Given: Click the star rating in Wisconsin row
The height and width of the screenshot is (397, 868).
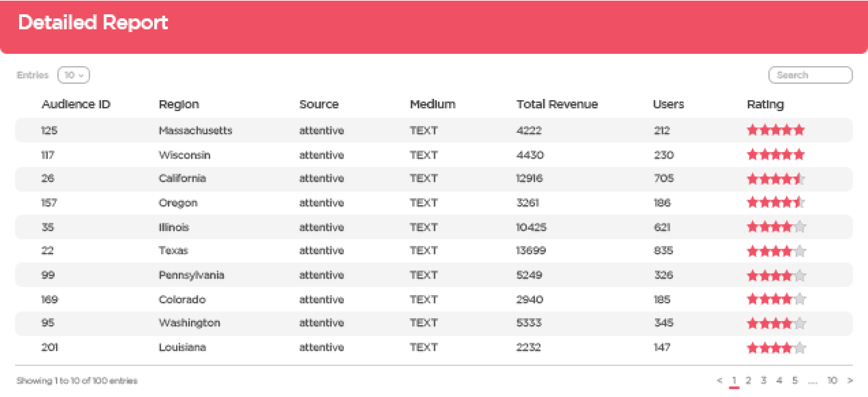Looking at the screenshot, I should point(776,155).
